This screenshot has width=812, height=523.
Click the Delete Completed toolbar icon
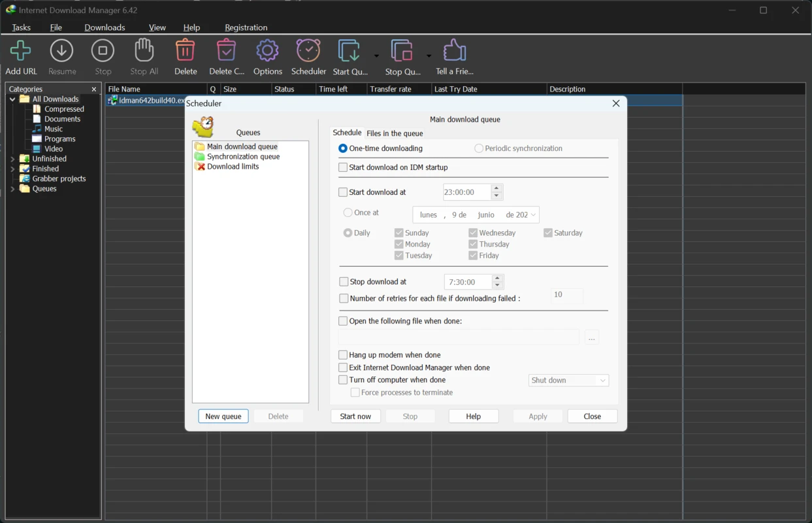tap(226, 50)
